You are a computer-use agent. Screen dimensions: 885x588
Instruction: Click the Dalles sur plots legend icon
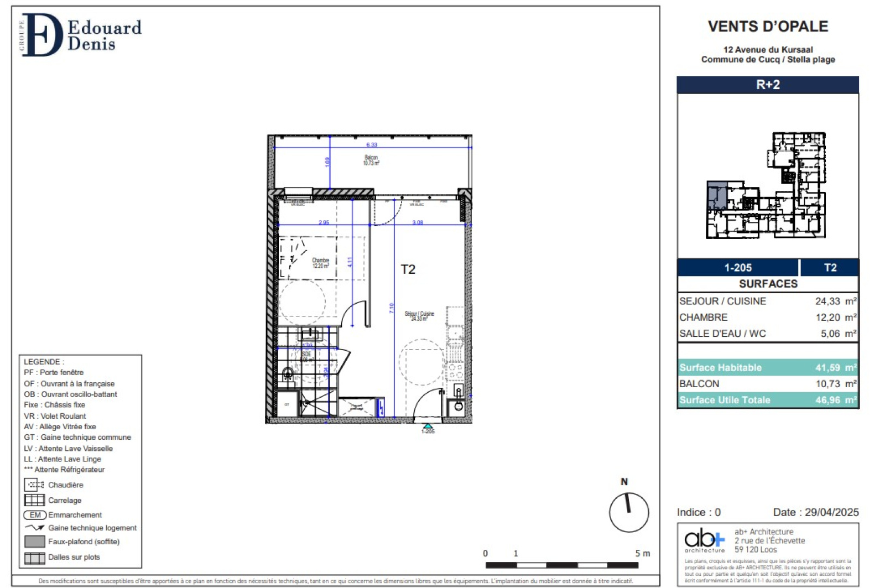click(34, 558)
